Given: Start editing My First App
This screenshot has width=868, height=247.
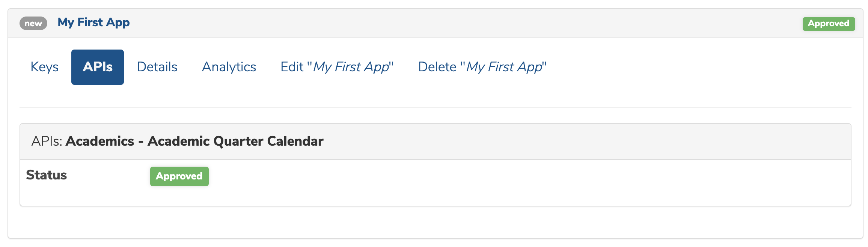Looking at the screenshot, I should pos(337,67).
